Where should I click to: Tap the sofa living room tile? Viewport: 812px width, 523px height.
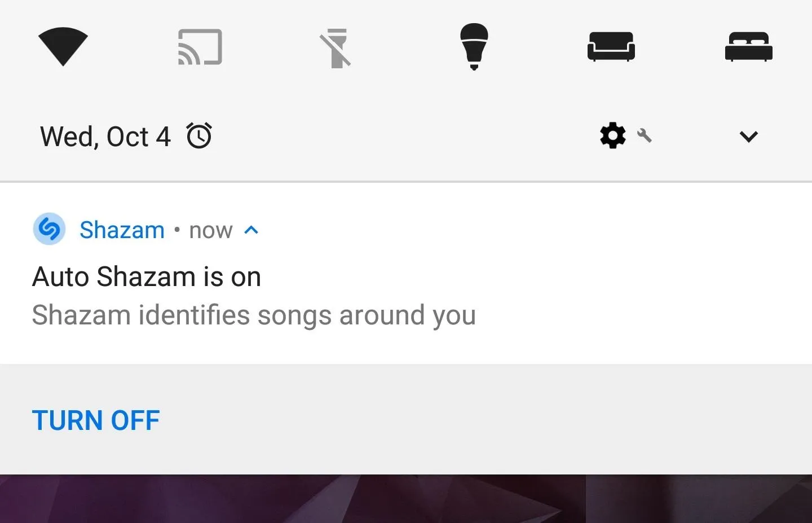pyautogui.click(x=611, y=47)
